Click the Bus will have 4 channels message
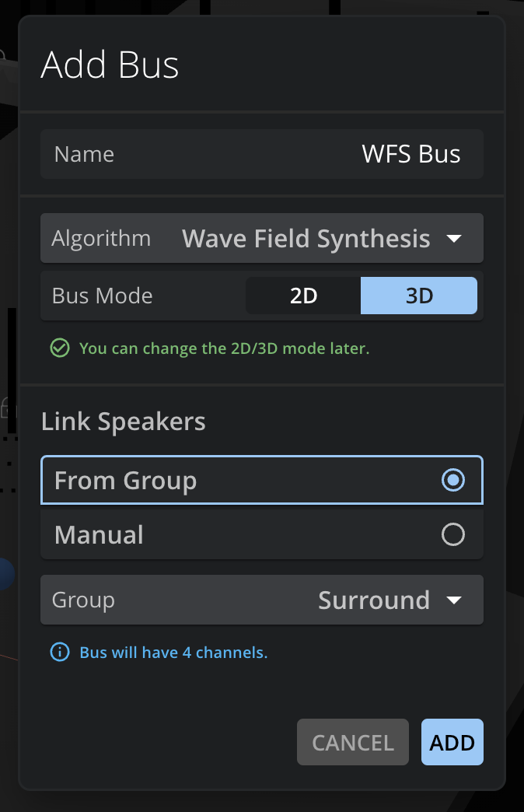 coord(173,653)
